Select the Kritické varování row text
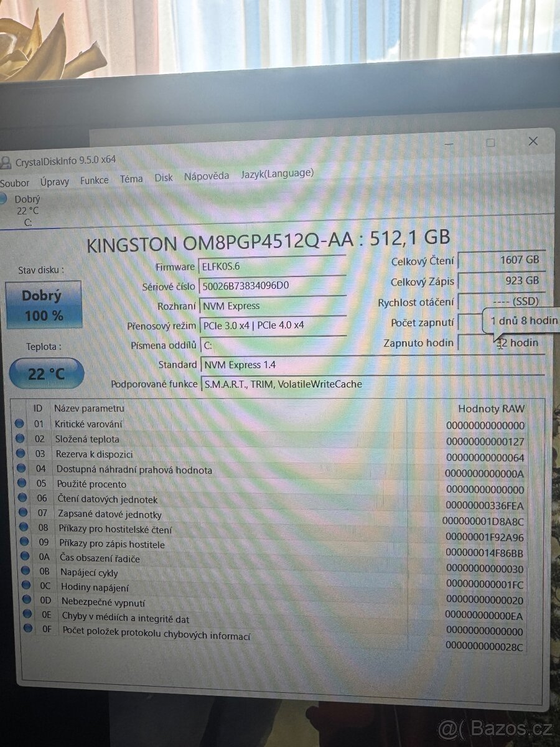This screenshot has width=560, height=747. (88, 424)
